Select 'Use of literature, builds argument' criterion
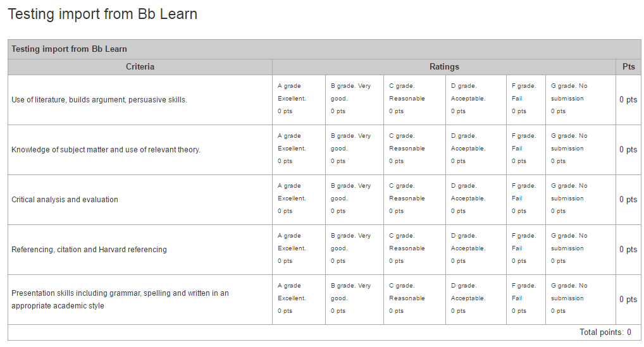Viewport: 644px width, 347px height. tap(99, 100)
